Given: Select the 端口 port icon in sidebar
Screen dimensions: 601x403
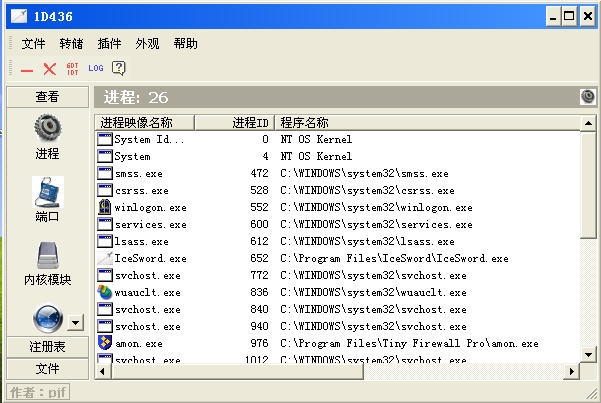Looking at the screenshot, I should tap(48, 192).
